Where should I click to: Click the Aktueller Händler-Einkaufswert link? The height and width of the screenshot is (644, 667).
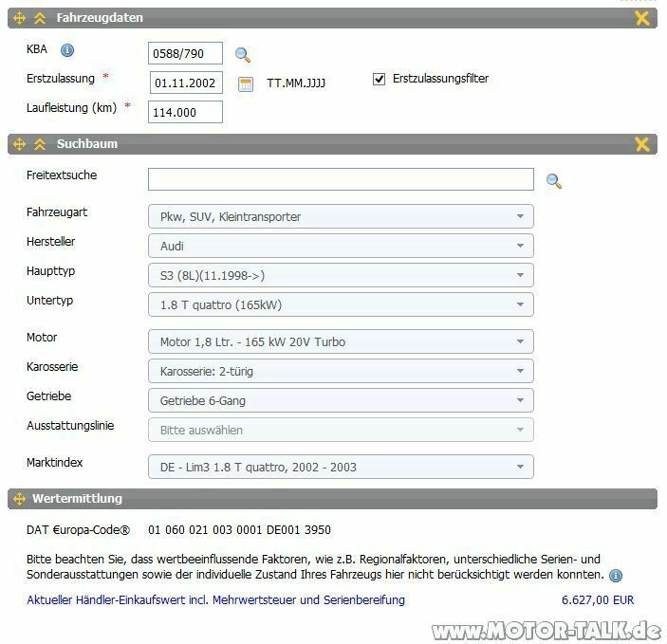(215, 599)
